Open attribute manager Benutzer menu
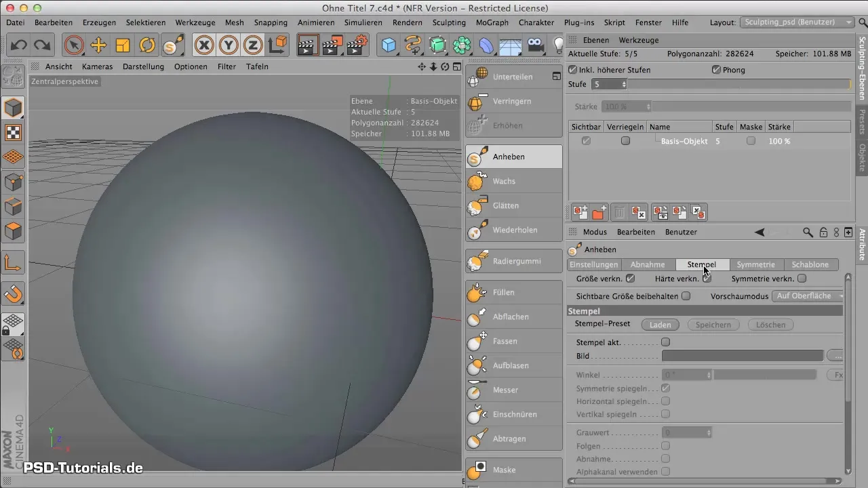The height and width of the screenshot is (488, 868). [x=681, y=232]
